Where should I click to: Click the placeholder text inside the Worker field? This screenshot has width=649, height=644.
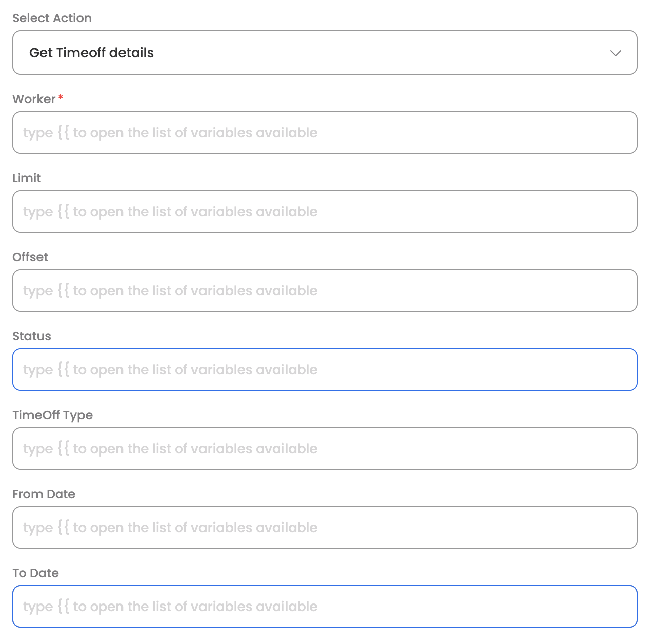click(170, 133)
